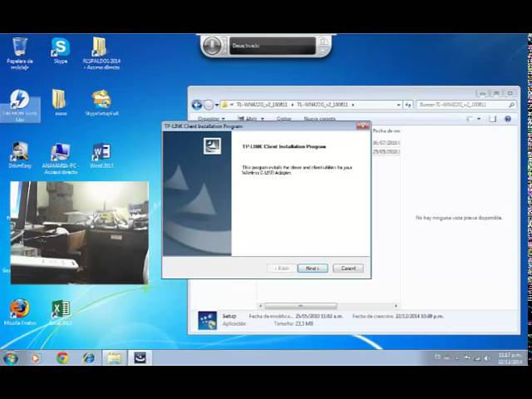Click the change view icon in Explorer toolbar
The height and width of the screenshot is (399, 532).
point(470,119)
